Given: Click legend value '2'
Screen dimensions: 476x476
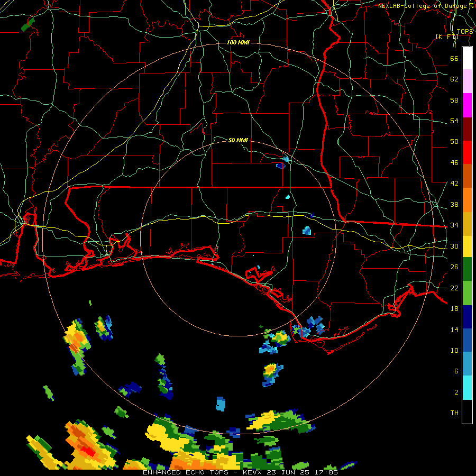Looking at the screenshot, I should (x=456, y=392).
